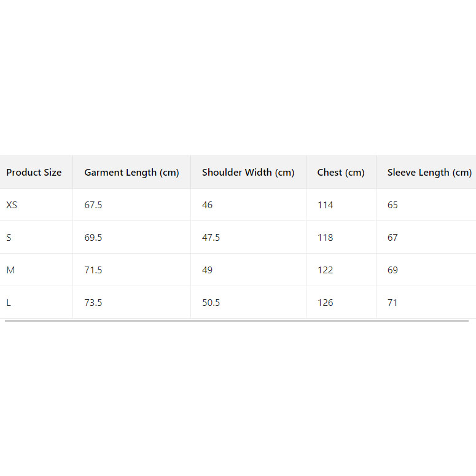Select chest measurement 122 for size M

click(325, 270)
